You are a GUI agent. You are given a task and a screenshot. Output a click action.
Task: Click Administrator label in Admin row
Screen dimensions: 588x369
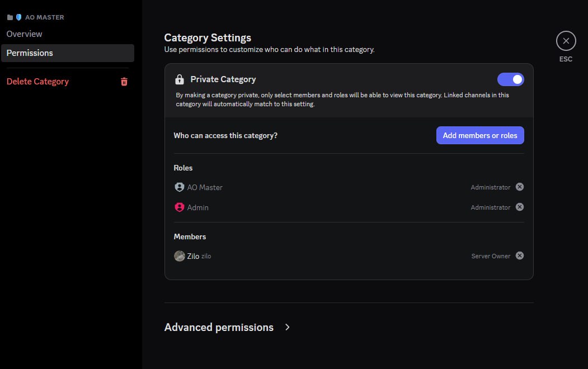pyautogui.click(x=491, y=207)
